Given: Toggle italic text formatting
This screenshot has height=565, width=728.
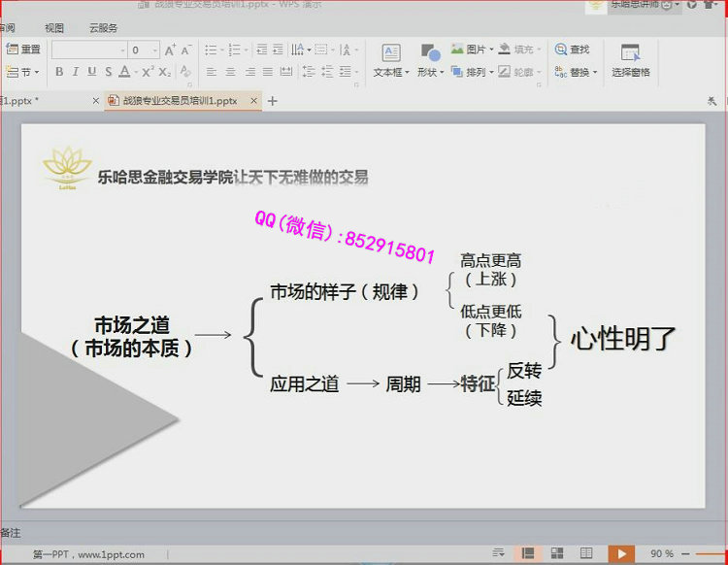Looking at the screenshot, I should click(76, 72).
